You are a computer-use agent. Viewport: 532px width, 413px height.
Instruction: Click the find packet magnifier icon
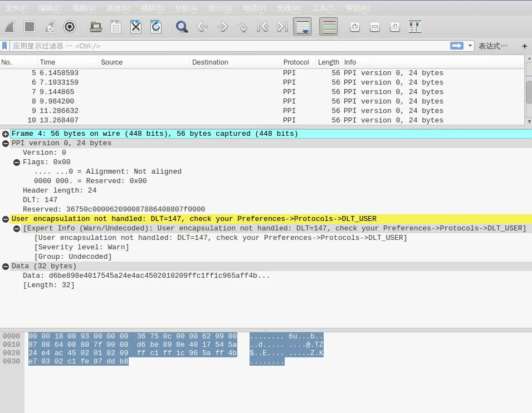tap(182, 27)
